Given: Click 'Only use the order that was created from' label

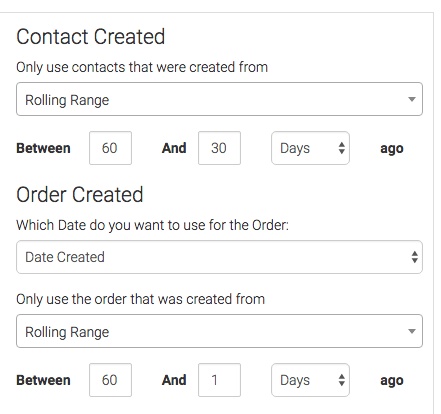Looking at the screenshot, I should pyautogui.click(x=140, y=299).
